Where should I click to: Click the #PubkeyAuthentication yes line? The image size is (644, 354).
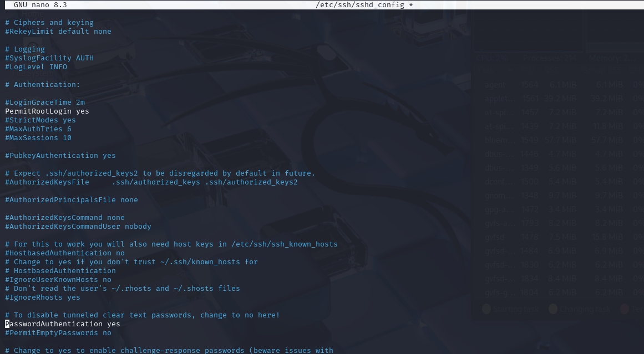[60, 156]
